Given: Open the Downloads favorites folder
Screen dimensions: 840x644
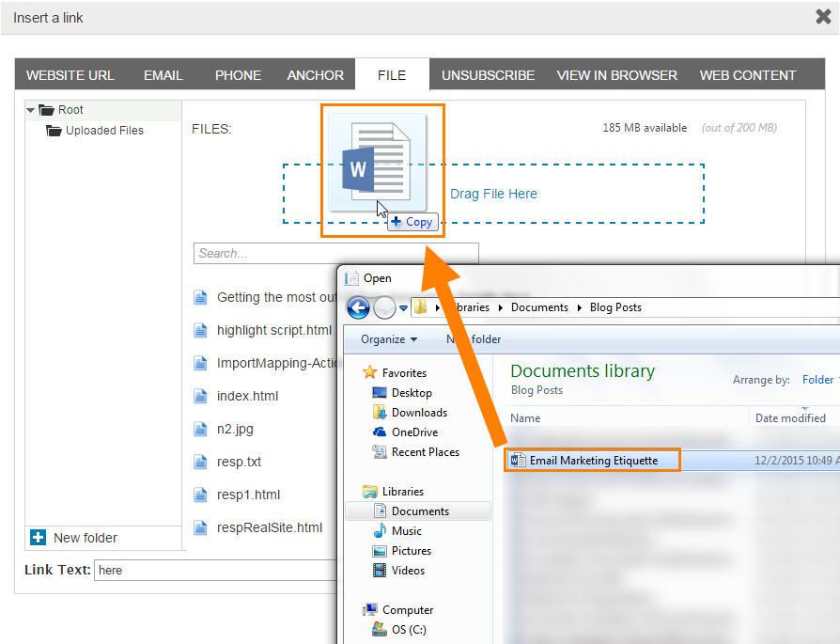Looking at the screenshot, I should (x=418, y=413).
